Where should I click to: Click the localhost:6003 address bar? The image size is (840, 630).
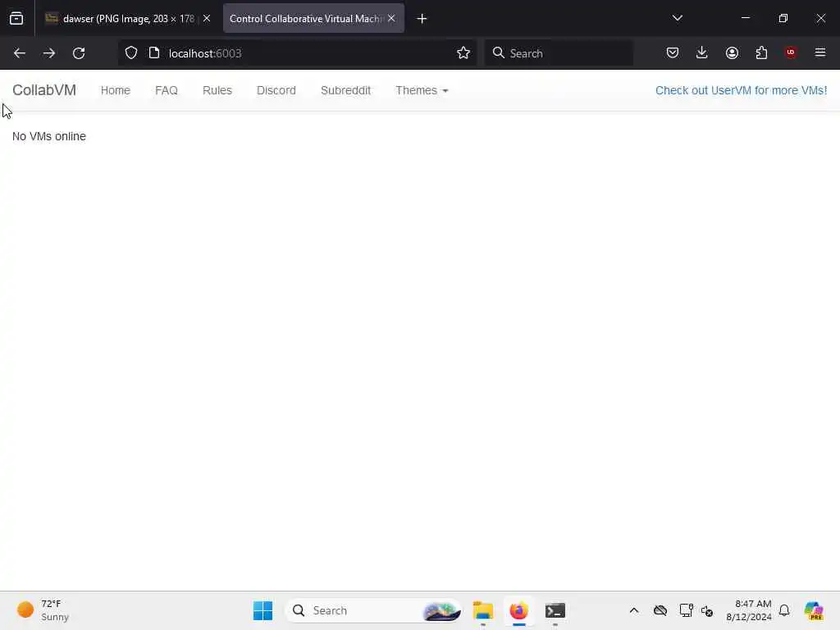pyautogui.click(x=297, y=53)
